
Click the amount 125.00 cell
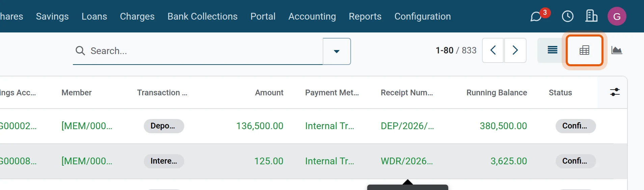pos(269,161)
